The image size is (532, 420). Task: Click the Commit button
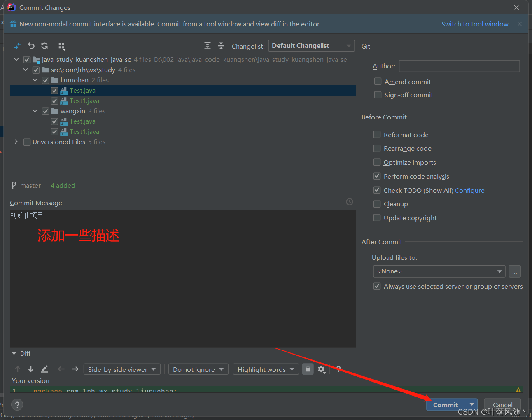click(446, 405)
